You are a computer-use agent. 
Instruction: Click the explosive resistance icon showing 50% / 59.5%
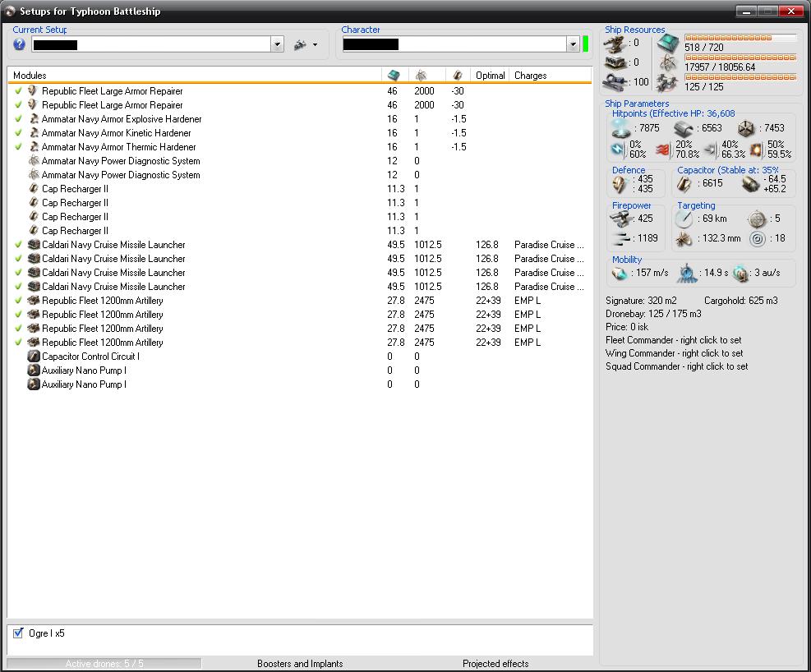(756, 150)
